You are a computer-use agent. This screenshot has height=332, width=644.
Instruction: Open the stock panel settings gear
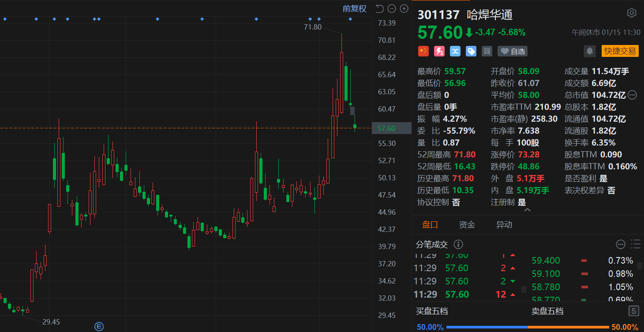coord(631,13)
